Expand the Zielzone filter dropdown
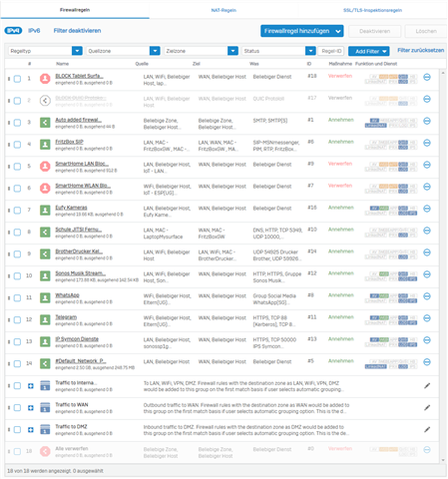Screen dimensions: 448x479 (201, 51)
